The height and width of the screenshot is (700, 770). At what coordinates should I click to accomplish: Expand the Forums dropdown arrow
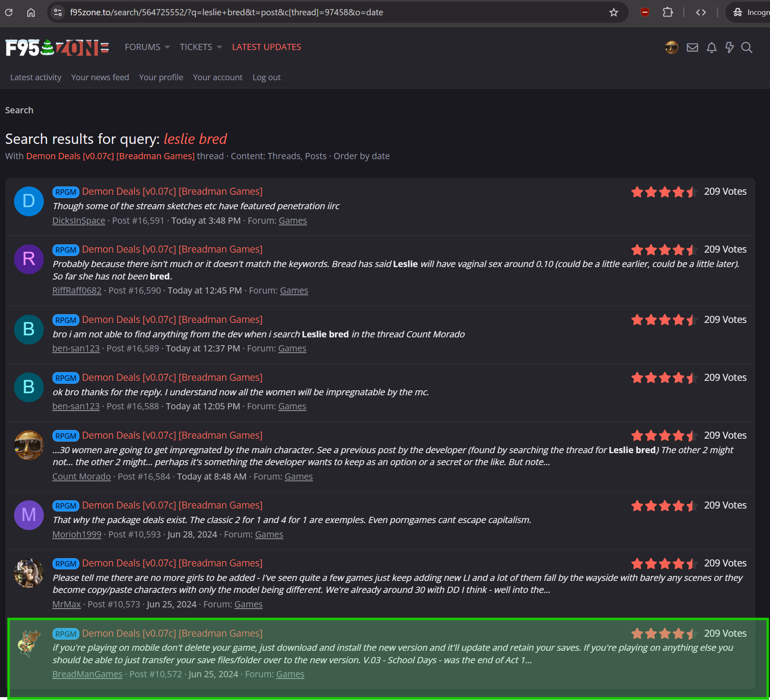[x=167, y=47]
